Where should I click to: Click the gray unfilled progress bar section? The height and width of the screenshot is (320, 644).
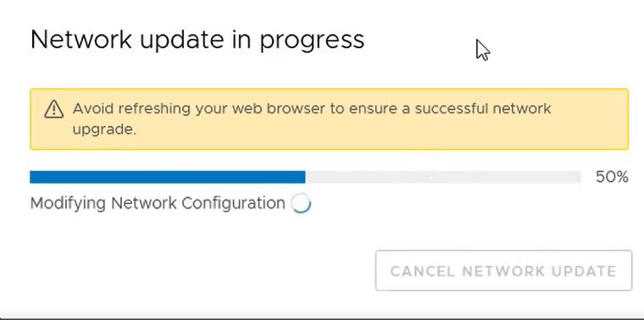click(x=443, y=177)
